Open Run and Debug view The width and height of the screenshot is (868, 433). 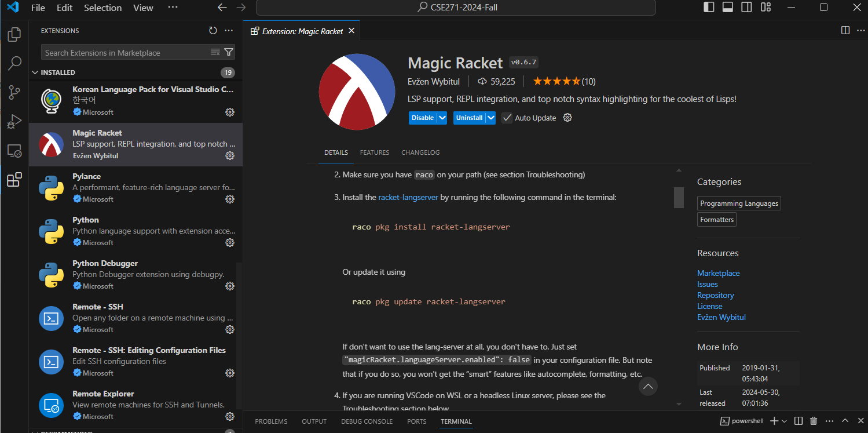tap(14, 122)
